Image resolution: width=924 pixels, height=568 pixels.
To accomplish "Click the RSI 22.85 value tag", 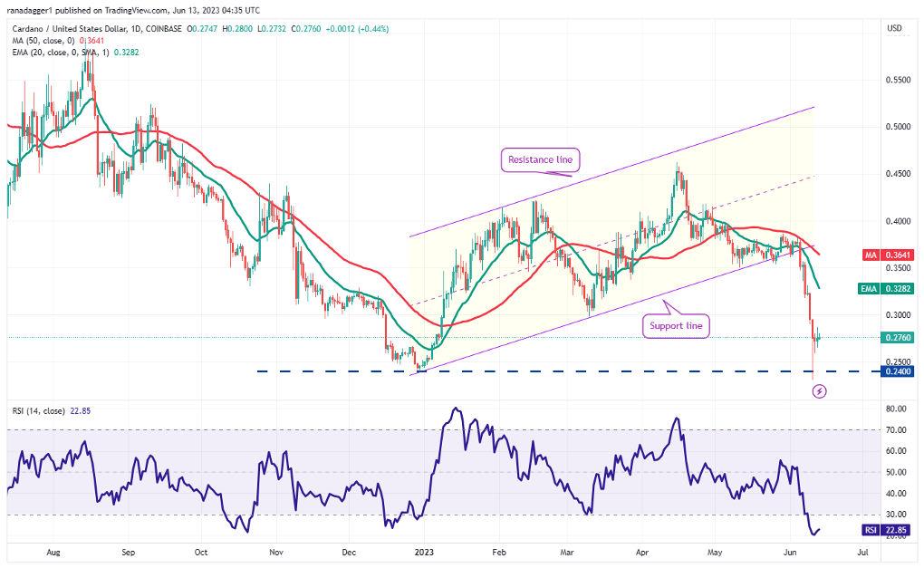I will [888, 530].
